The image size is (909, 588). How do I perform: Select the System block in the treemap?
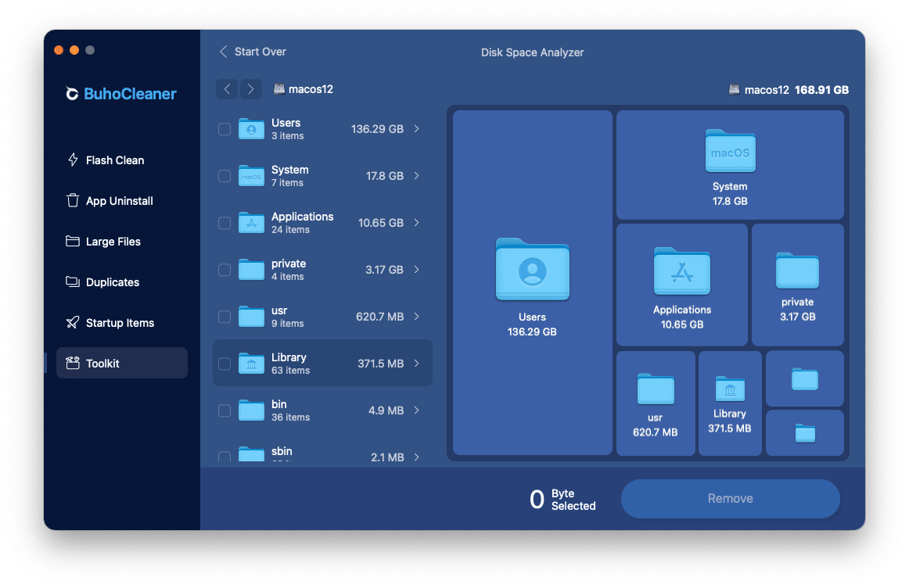click(x=730, y=164)
